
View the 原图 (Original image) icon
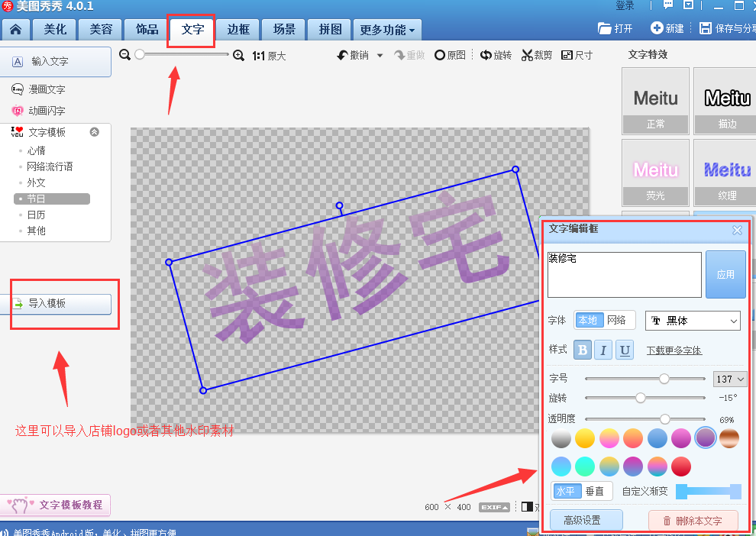(449, 55)
